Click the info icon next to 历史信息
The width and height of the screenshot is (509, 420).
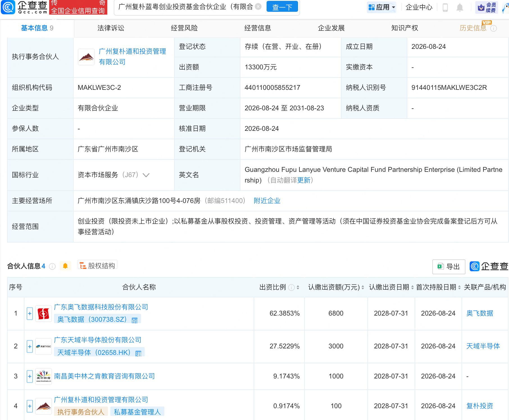pos(494,28)
